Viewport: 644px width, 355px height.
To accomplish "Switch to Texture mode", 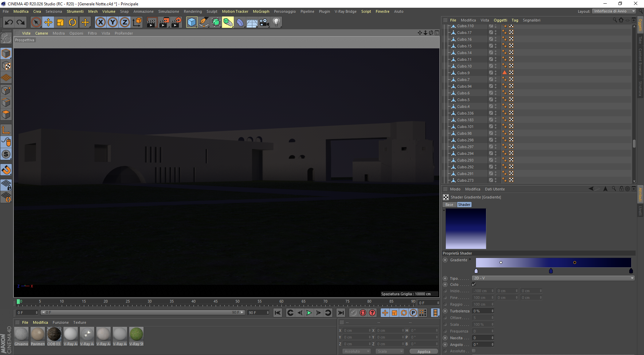I will pos(6,66).
